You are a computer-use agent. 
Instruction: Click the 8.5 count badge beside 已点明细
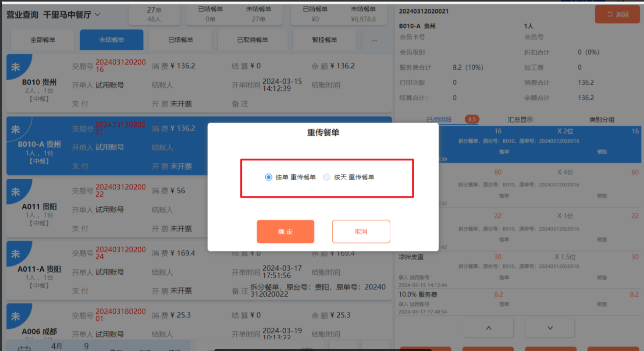coord(472,119)
